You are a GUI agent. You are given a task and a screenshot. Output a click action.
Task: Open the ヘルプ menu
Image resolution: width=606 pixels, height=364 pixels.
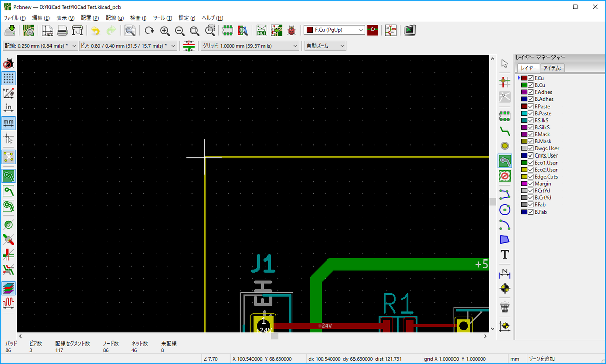click(x=212, y=18)
